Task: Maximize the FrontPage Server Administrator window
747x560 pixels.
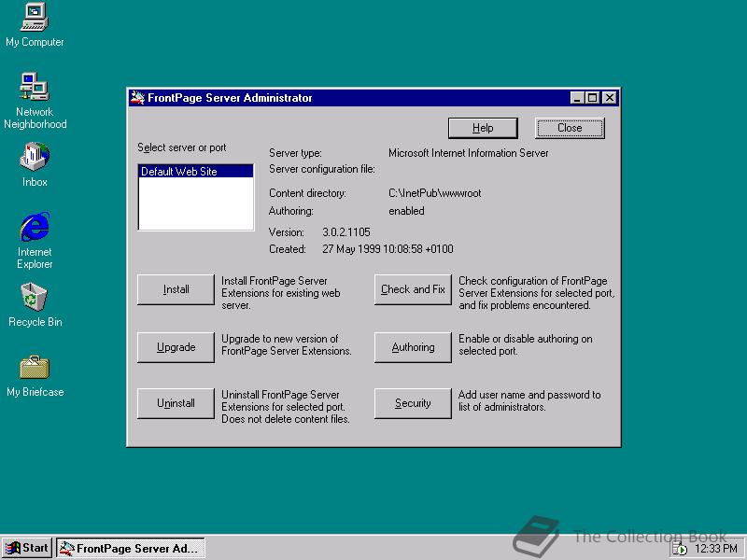Action: pos(592,98)
